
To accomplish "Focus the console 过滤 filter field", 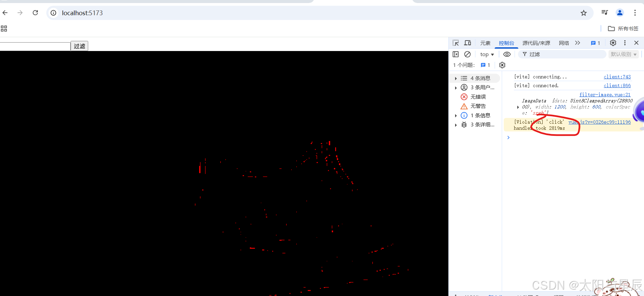I will point(562,54).
